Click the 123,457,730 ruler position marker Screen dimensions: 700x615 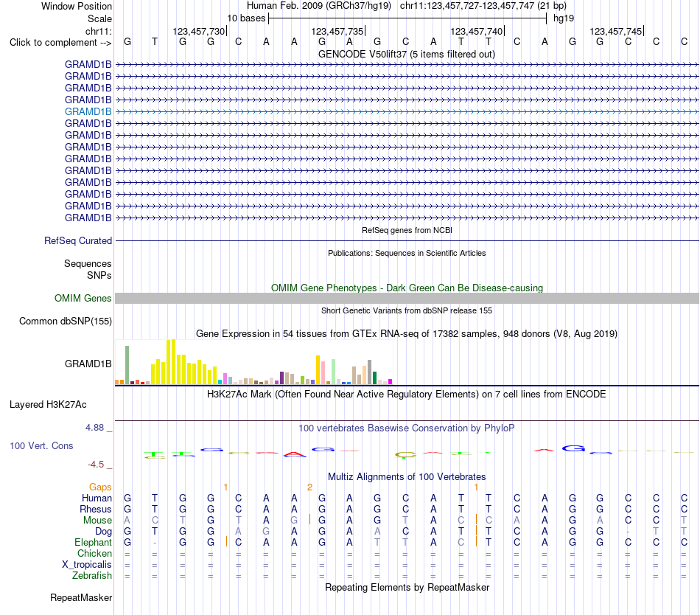pyautogui.click(x=199, y=31)
